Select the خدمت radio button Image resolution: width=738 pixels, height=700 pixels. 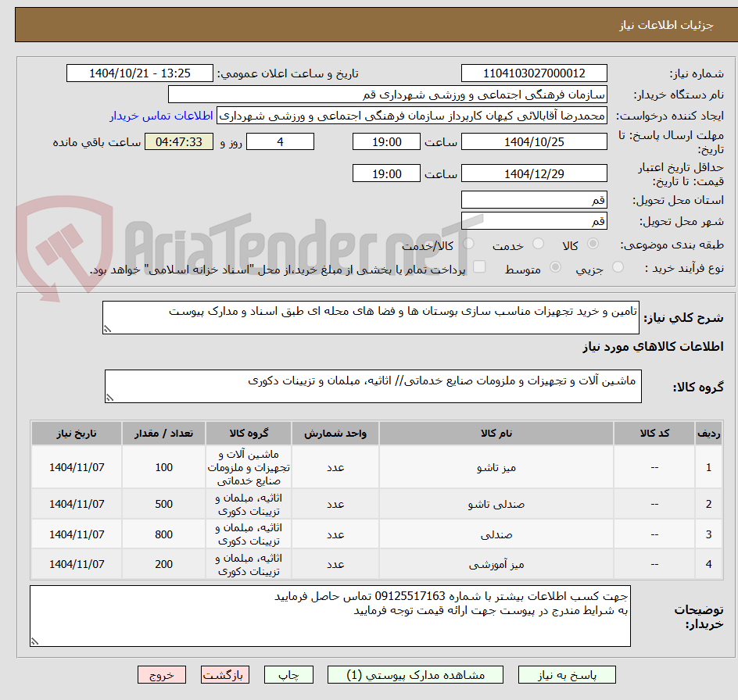point(538,244)
